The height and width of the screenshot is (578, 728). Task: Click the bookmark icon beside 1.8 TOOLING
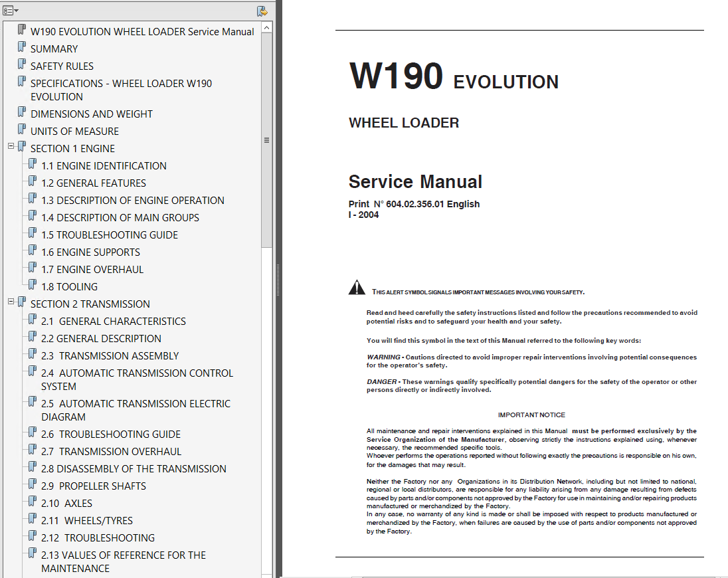click(33, 284)
